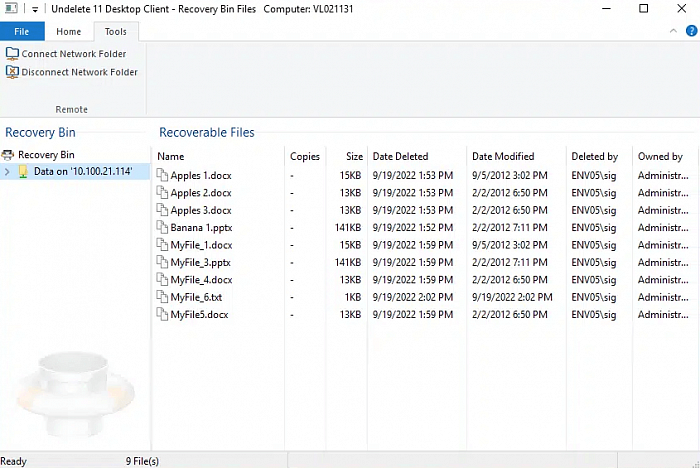This screenshot has height=468, width=700.
Task: Switch to the Home tab
Action: pyautogui.click(x=69, y=31)
